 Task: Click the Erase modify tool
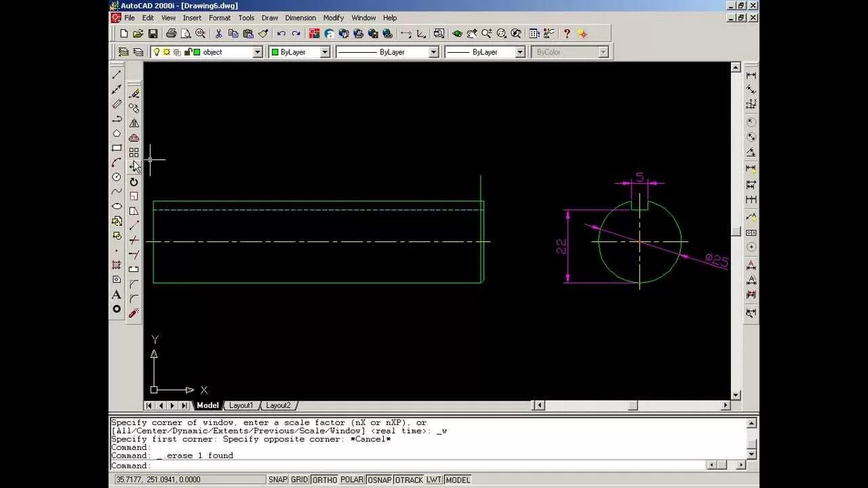click(x=134, y=94)
